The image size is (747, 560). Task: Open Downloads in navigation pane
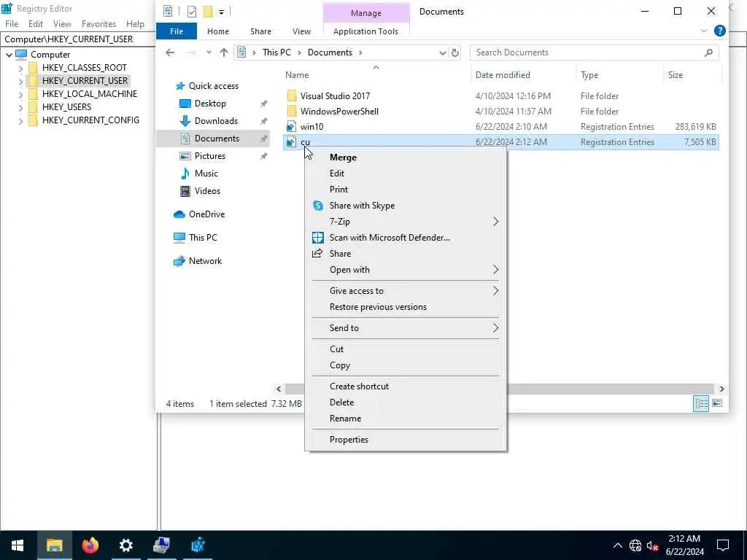pyautogui.click(x=216, y=121)
